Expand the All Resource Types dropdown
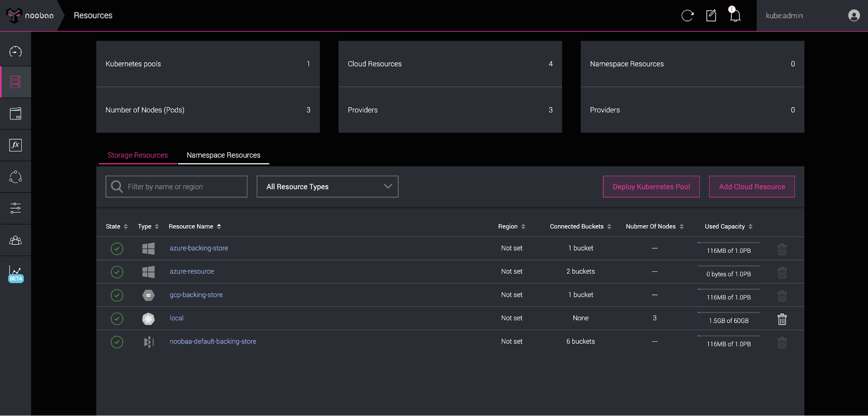Viewport: 868px width, 416px height. 327,186
